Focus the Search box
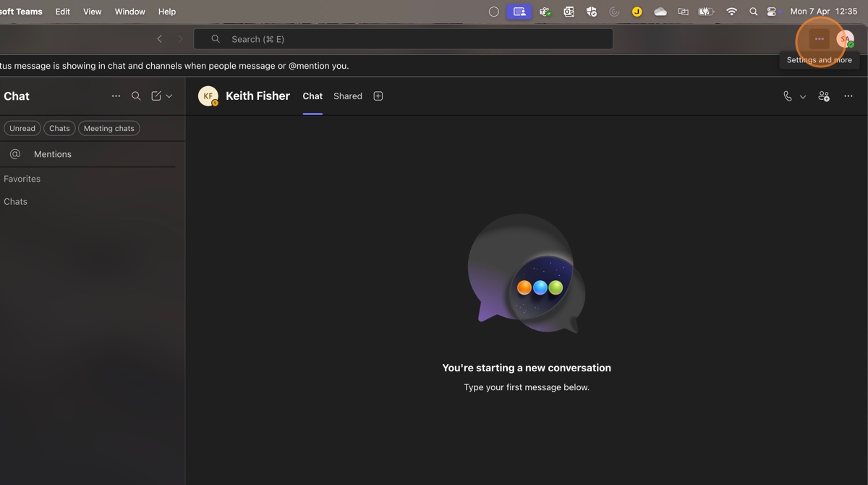This screenshot has width=868, height=485. [x=403, y=39]
